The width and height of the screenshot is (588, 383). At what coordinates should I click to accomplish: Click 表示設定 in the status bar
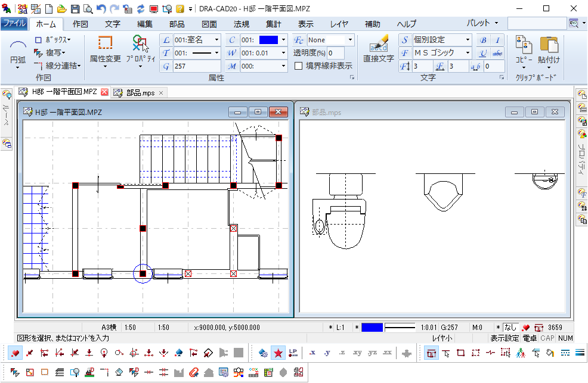click(x=504, y=338)
